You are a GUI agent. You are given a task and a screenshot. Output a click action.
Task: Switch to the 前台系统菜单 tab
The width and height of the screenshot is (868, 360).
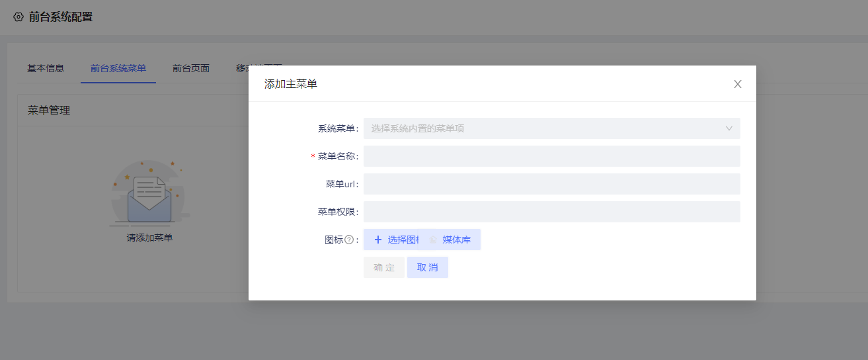pos(118,68)
